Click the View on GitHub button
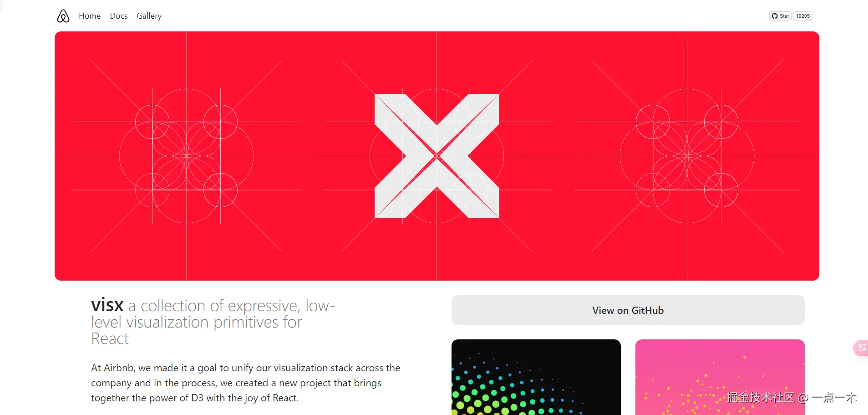Screen dimensions: 868x415 [x=628, y=310]
